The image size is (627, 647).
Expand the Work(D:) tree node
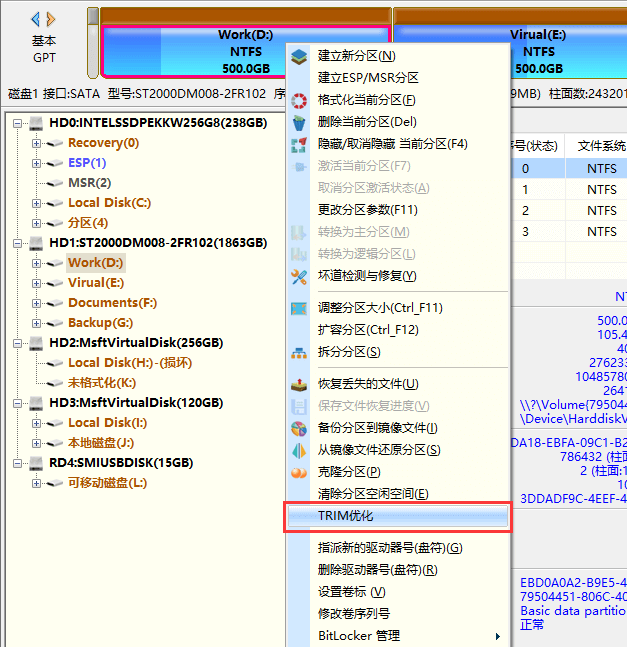[x=36, y=263]
